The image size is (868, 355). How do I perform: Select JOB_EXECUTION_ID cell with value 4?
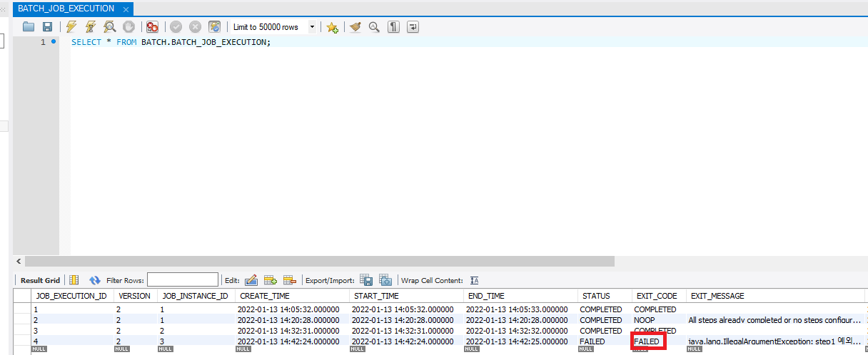pyautogui.click(x=72, y=341)
